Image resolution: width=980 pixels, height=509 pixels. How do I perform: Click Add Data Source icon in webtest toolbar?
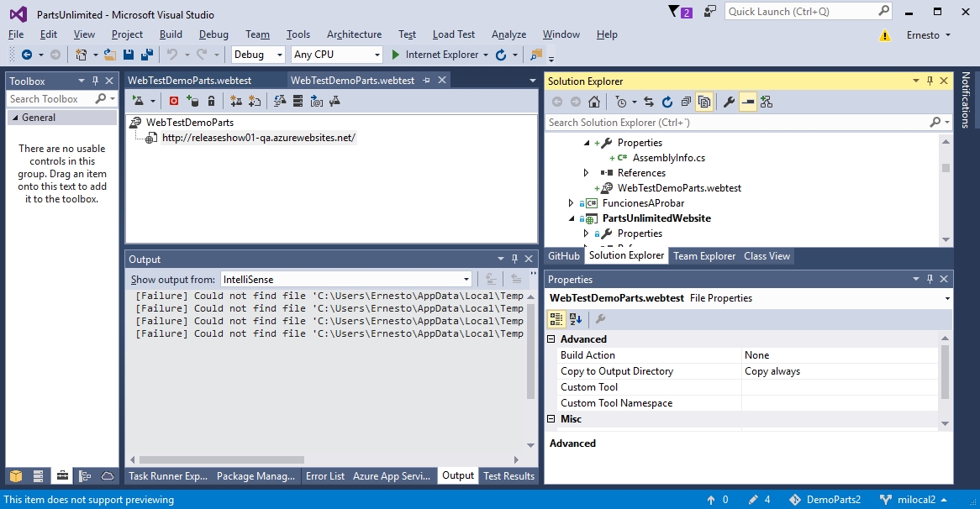tap(192, 101)
